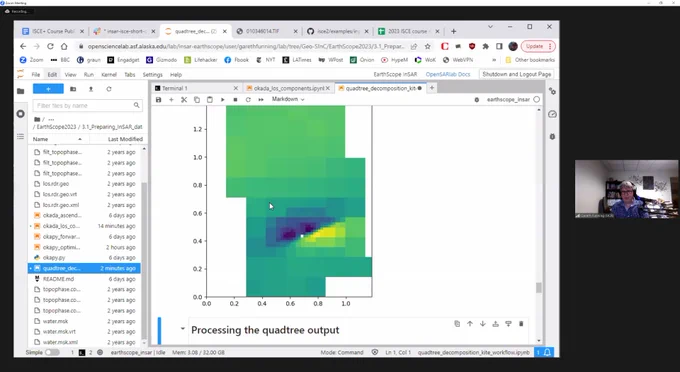Select los.rdr.geo.xml file
Screen dimensions: 680x372
point(84,205)
